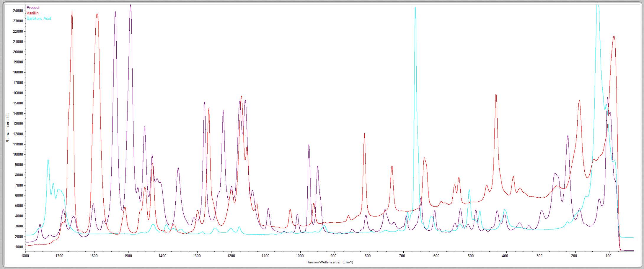Click the cyan peak top near 1735 cm-1
644x269 pixels.
[x=48, y=160]
